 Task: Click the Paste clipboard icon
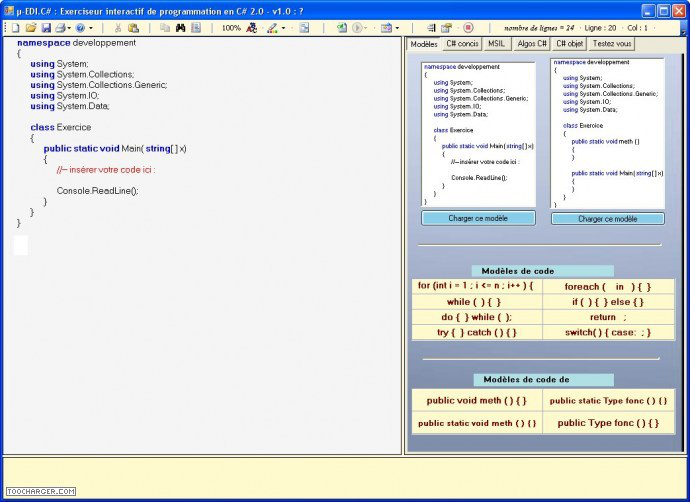[x=134, y=28]
